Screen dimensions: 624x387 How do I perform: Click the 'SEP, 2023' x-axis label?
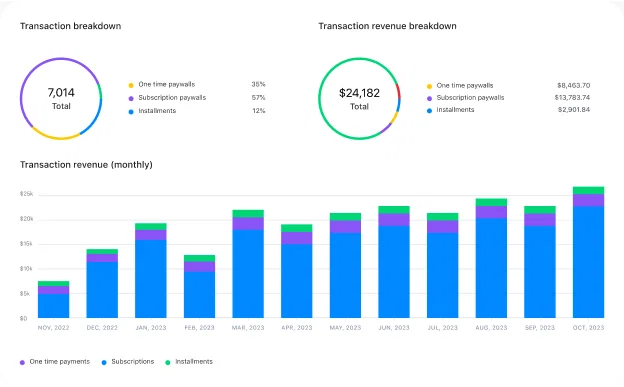click(540, 328)
